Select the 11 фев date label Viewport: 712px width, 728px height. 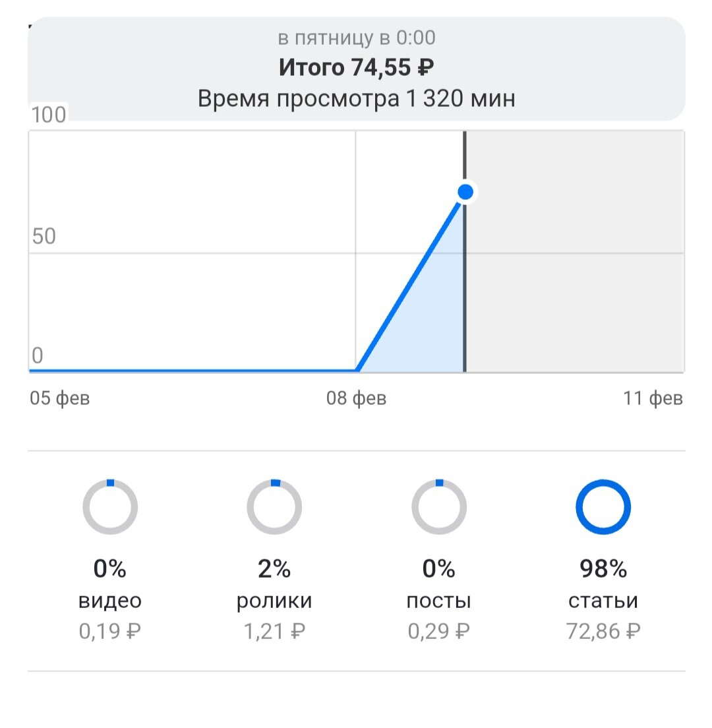(653, 398)
